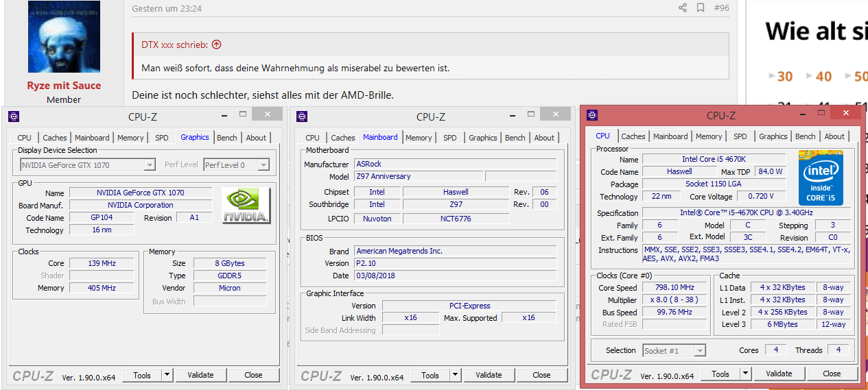Screen dimensions: 868x390
Task: Click Level 3 cache value 6 MBytes
Action: [783, 324]
